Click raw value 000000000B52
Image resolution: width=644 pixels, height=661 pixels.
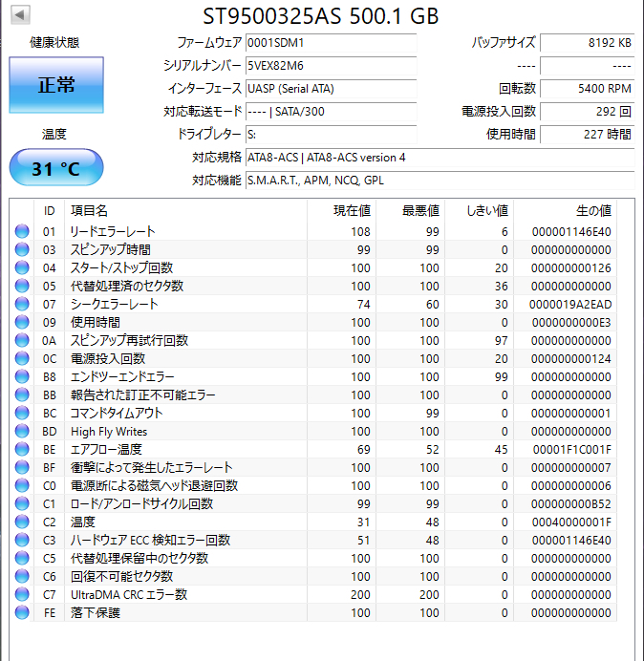571,503
